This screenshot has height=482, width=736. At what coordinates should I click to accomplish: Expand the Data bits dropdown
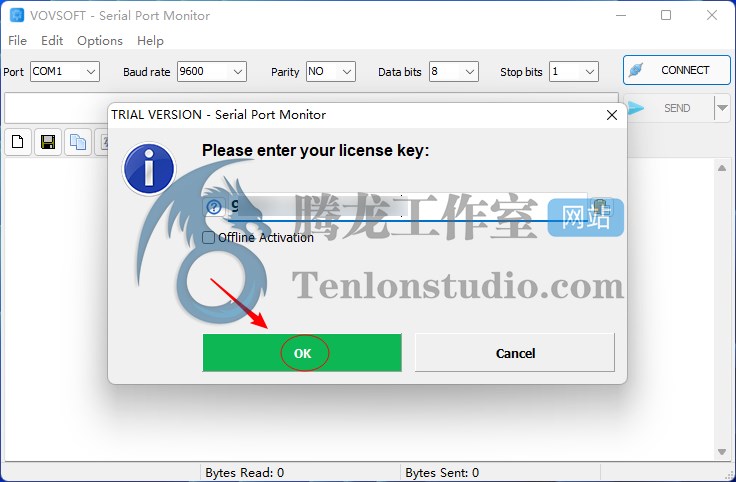[x=453, y=72]
